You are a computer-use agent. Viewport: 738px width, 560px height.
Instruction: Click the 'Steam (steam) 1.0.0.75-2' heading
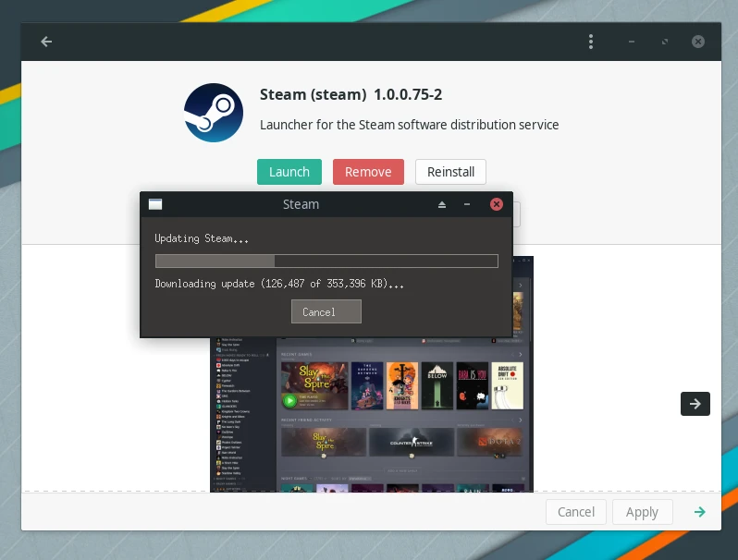click(x=351, y=94)
